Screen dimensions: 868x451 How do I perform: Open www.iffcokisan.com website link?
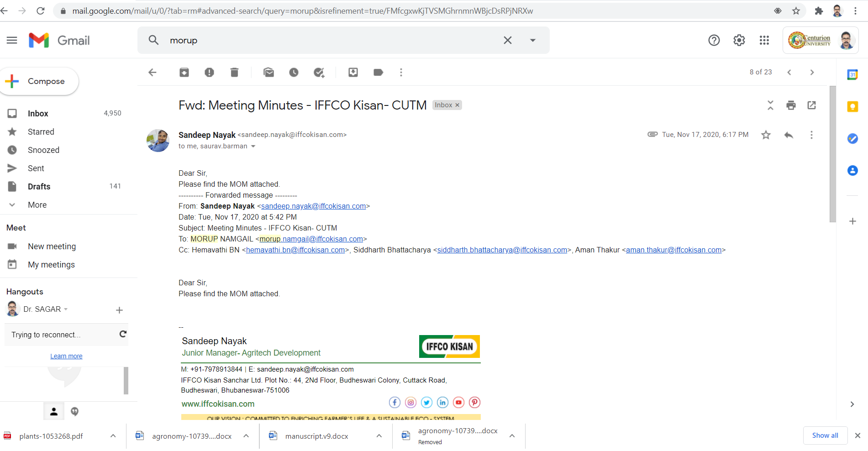tap(218, 404)
